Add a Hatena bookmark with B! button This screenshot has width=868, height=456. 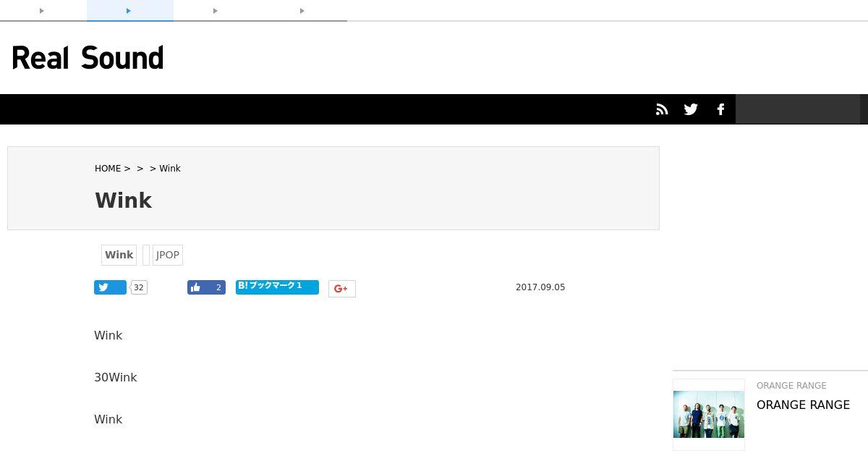(277, 287)
